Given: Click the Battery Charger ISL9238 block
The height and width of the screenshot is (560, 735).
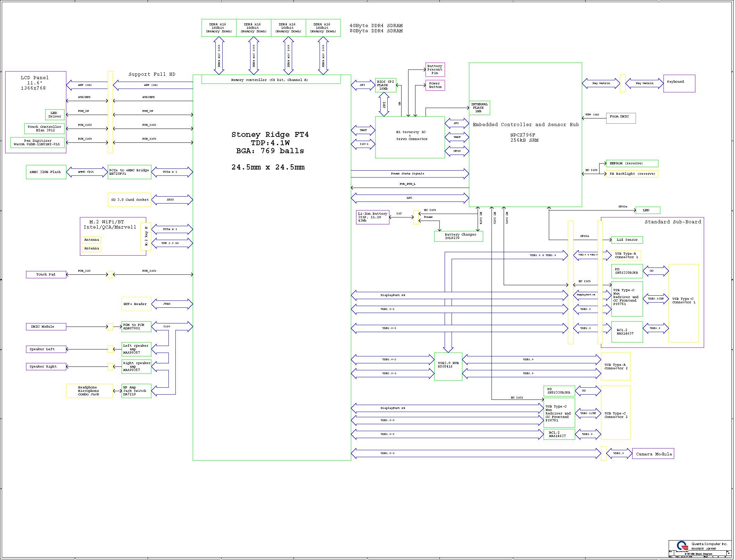Looking at the screenshot, I should coord(459,236).
